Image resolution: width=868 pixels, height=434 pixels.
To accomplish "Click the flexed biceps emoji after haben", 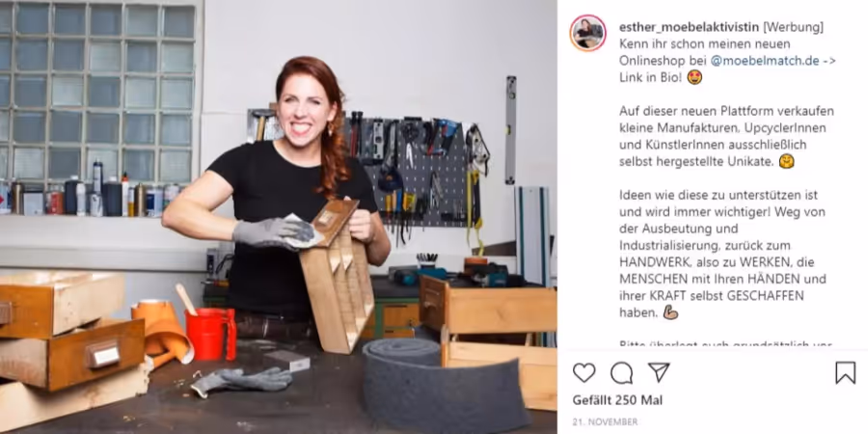I will 670,312.
